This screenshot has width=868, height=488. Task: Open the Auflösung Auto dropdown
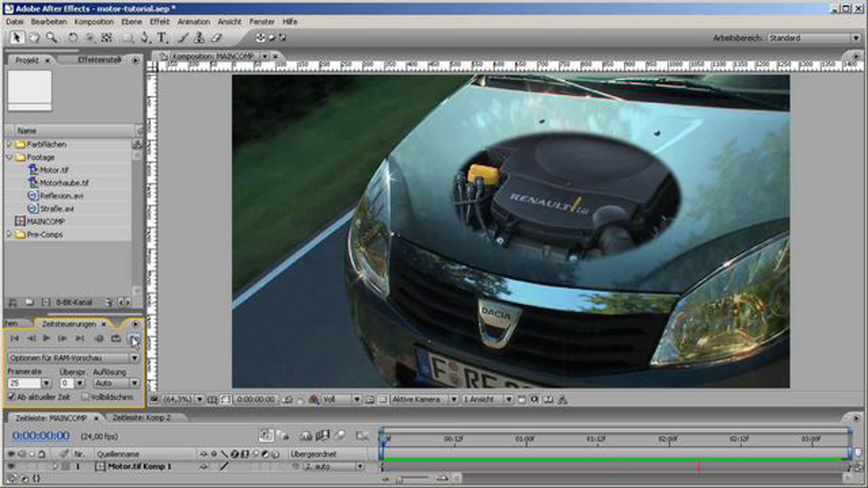(x=116, y=383)
